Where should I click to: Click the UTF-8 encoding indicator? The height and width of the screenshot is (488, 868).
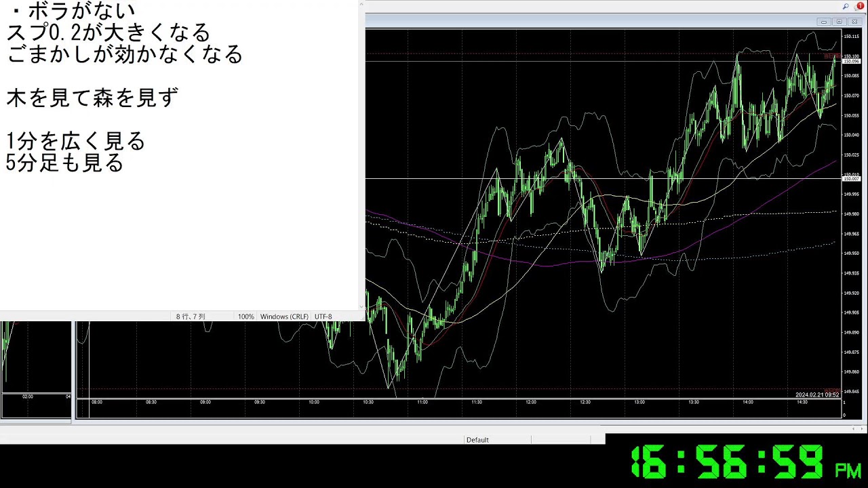pyautogui.click(x=323, y=317)
